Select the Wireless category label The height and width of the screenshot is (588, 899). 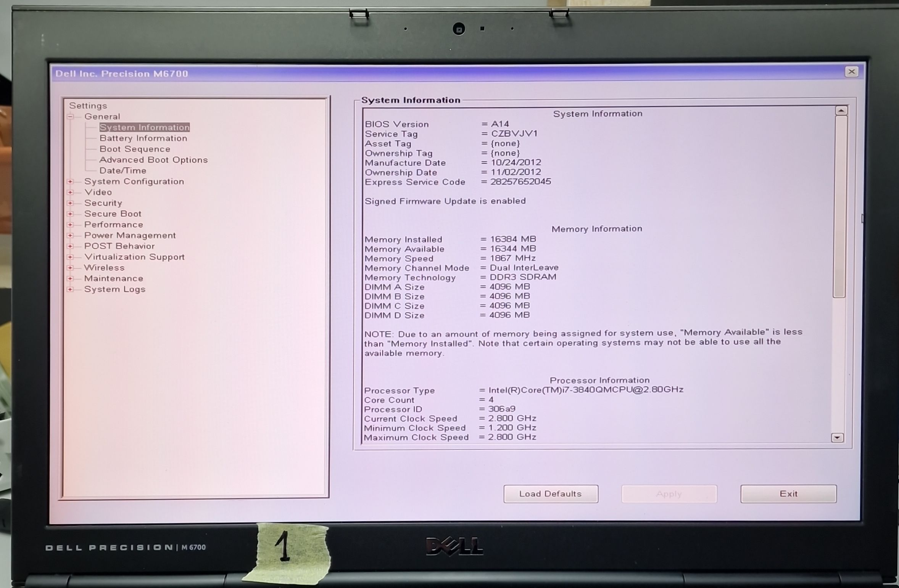[104, 268]
